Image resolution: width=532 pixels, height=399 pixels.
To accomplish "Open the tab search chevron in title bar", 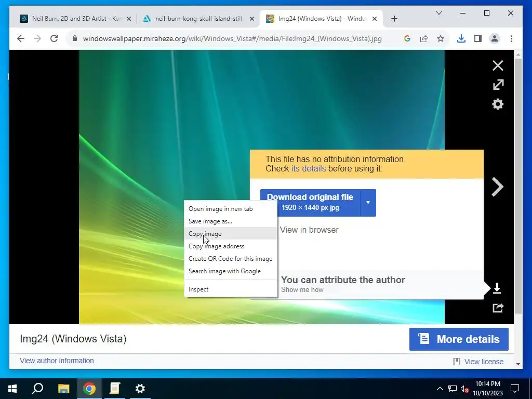I will (438, 13).
